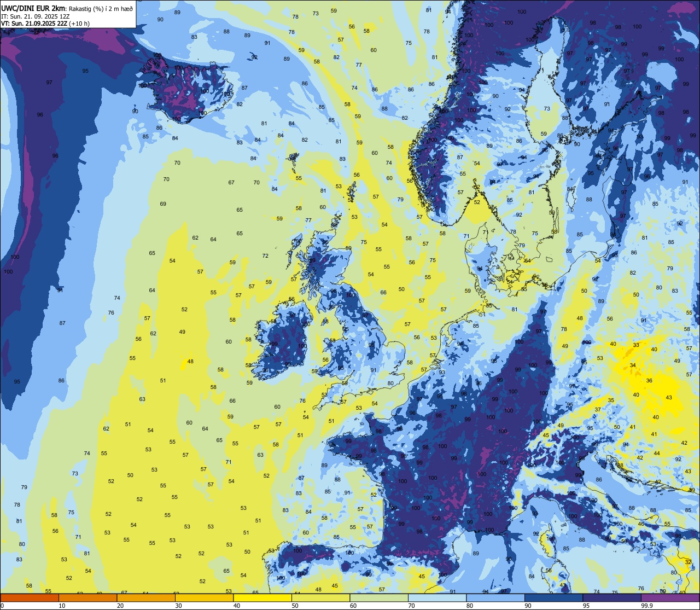Click the legend tick label 20
Image resolution: width=700 pixels, height=610 pixels.
[x=120, y=606]
